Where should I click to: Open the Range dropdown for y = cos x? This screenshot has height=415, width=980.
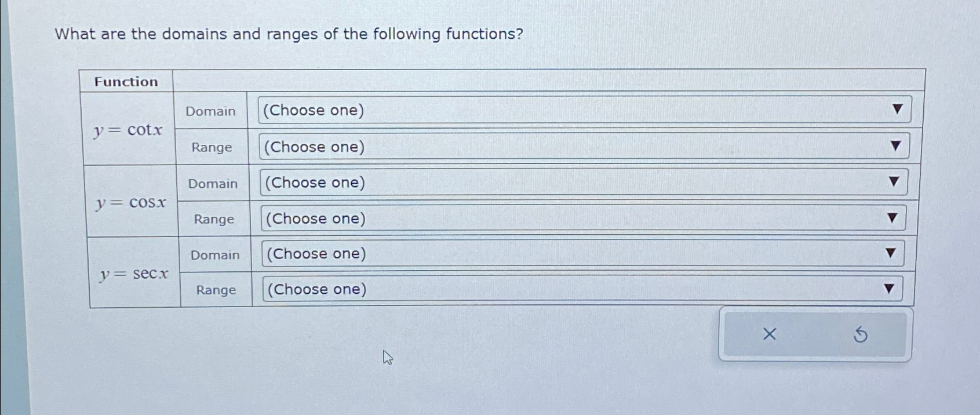click(580, 218)
